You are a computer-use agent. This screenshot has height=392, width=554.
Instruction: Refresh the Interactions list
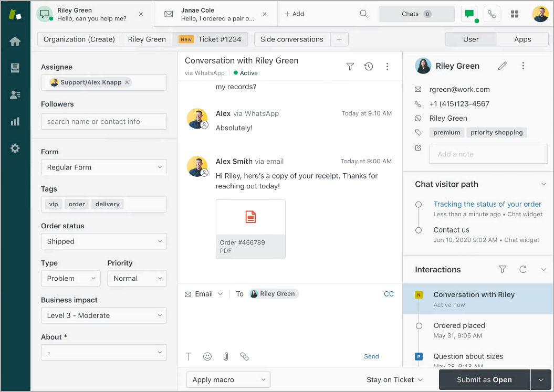522,269
